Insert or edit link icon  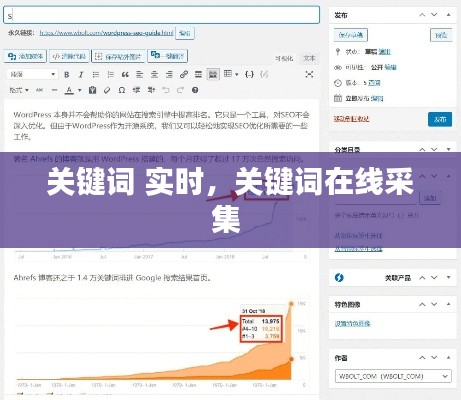coord(184,74)
